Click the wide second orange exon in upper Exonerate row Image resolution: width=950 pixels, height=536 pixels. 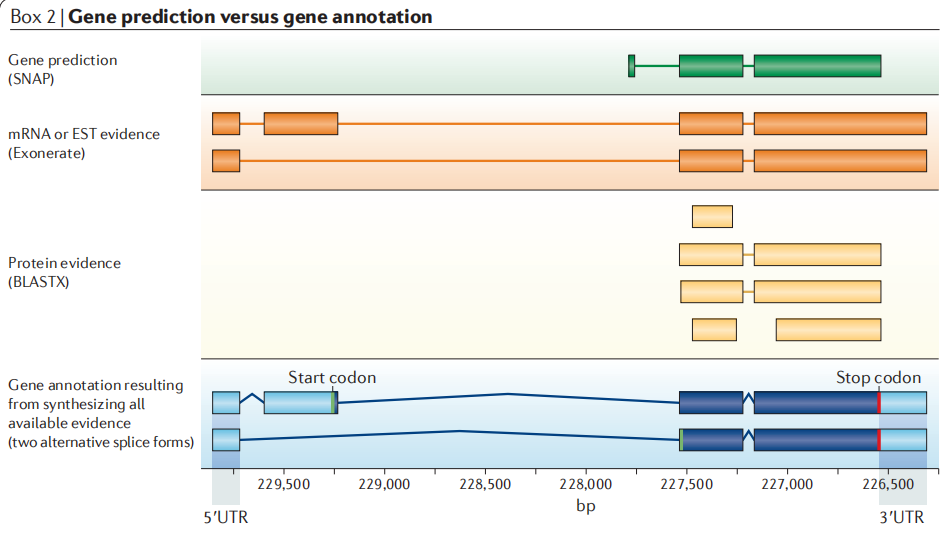[300, 124]
